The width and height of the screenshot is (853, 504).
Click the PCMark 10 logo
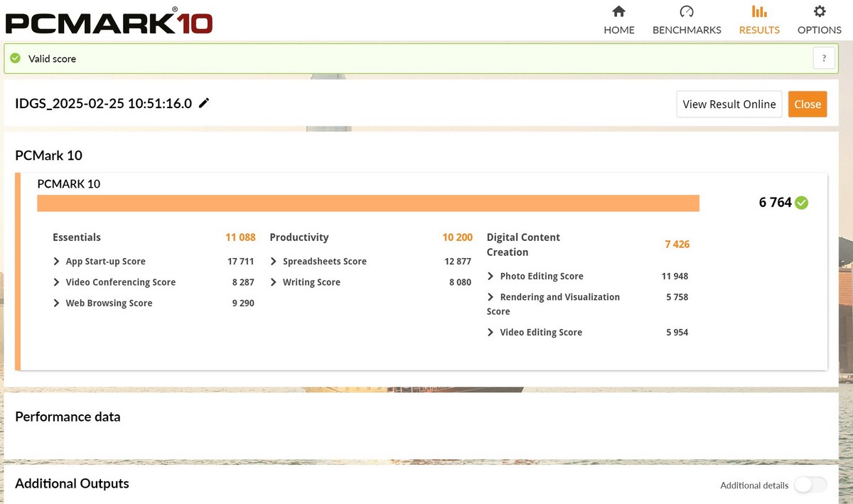[109, 21]
